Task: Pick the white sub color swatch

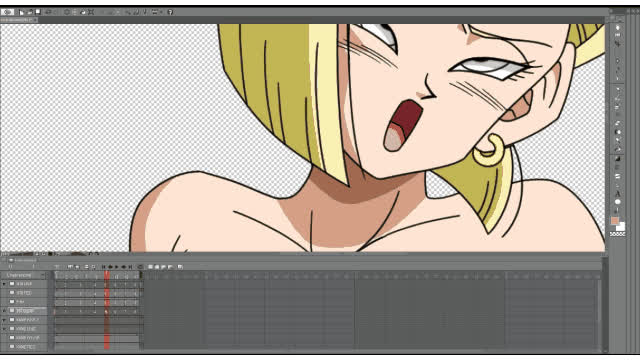Action: point(622,227)
